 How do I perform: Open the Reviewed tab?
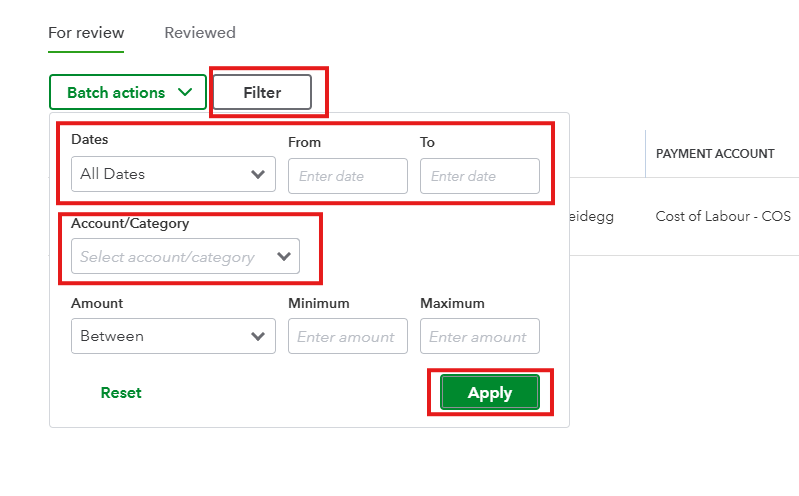(x=200, y=33)
